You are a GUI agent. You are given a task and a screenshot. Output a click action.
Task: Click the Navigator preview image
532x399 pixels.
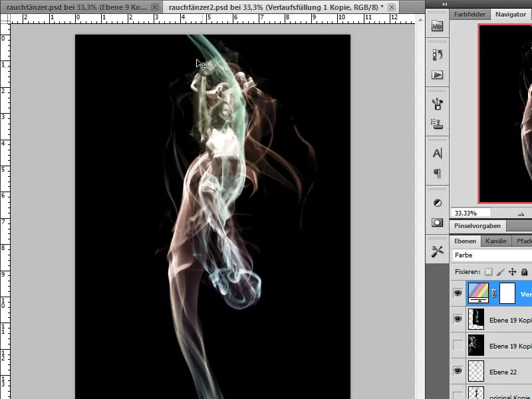(505, 114)
